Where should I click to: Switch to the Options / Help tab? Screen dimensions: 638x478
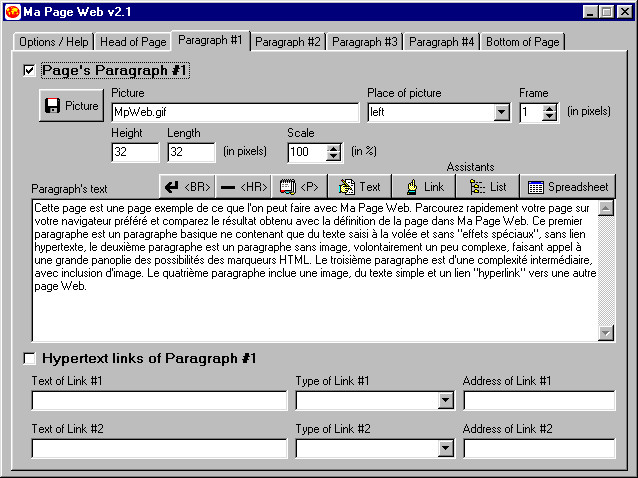point(54,42)
